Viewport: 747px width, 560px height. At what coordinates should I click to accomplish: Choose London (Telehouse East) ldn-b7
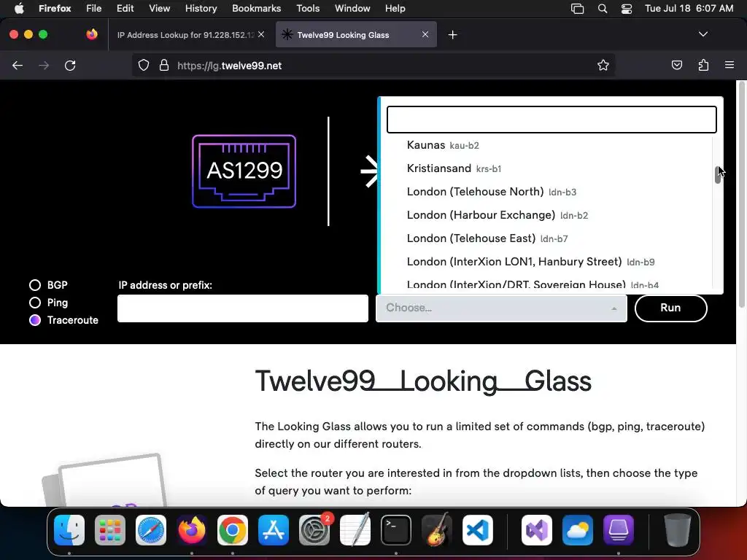548,238
